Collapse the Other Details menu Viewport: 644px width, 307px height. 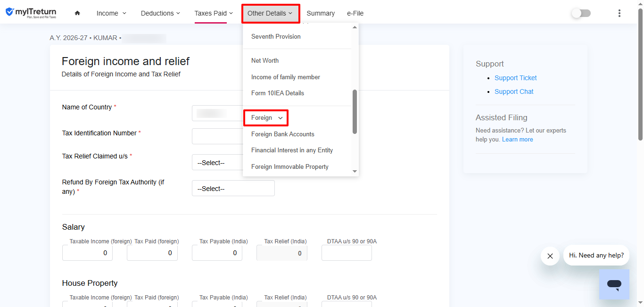click(x=271, y=13)
